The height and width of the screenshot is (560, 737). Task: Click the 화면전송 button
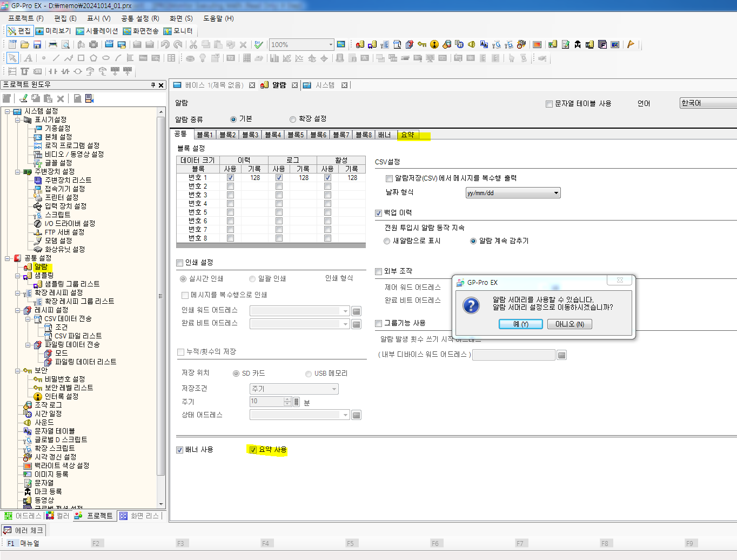tap(141, 31)
